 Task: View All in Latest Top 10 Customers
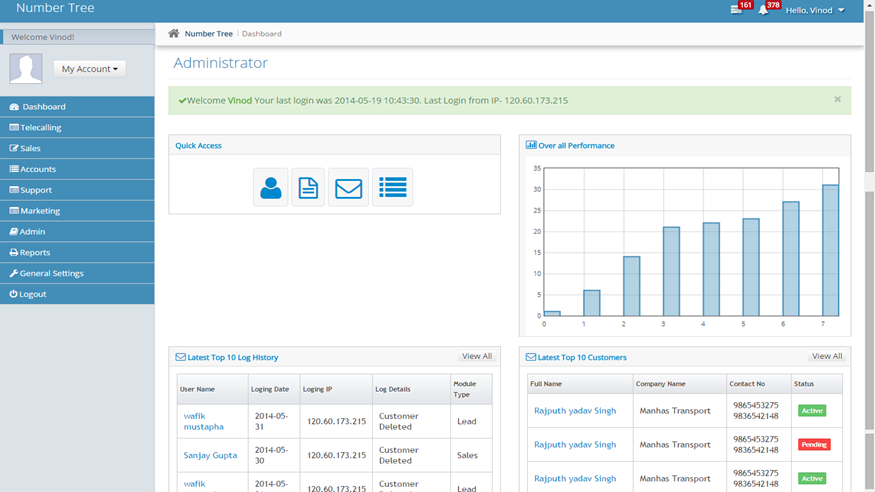pos(827,356)
